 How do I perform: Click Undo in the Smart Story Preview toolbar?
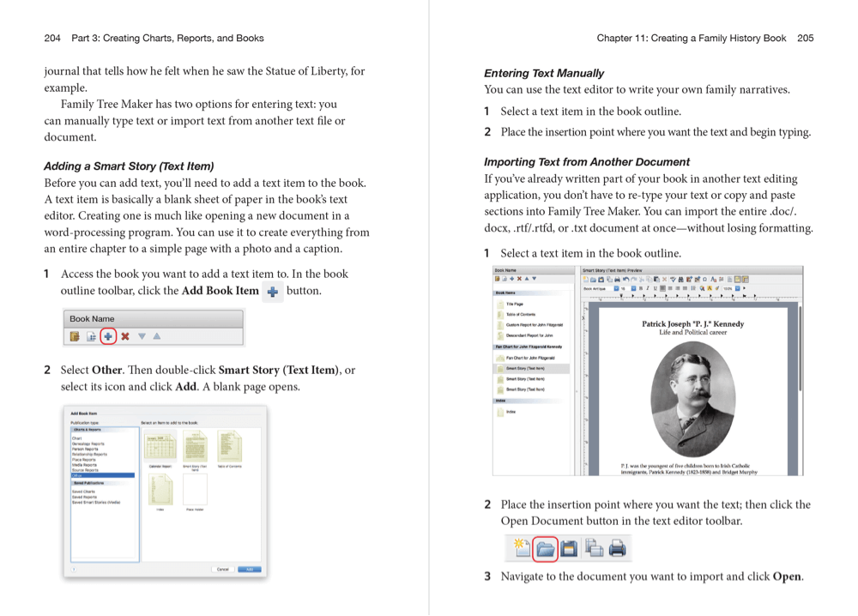point(625,279)
